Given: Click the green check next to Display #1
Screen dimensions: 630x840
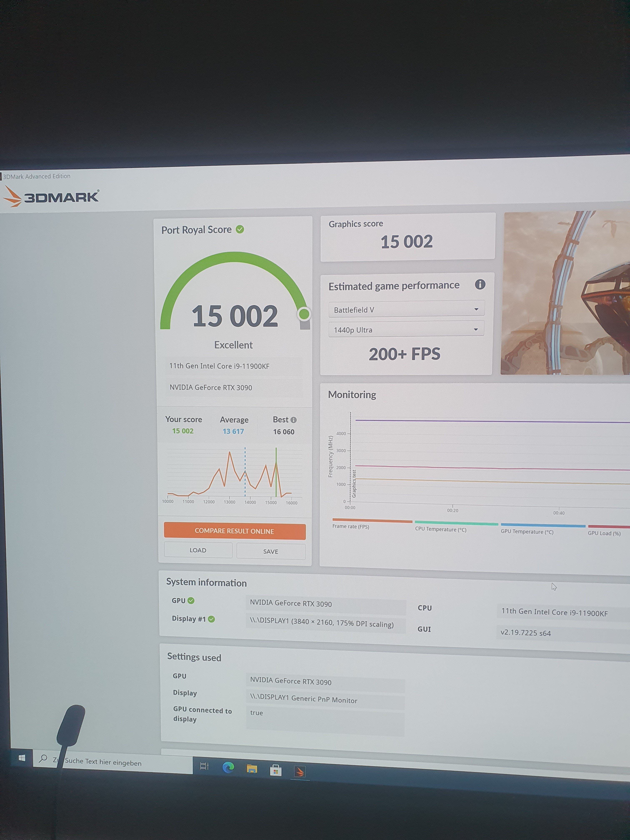Looking at the screenshot, I should (211, 619).
